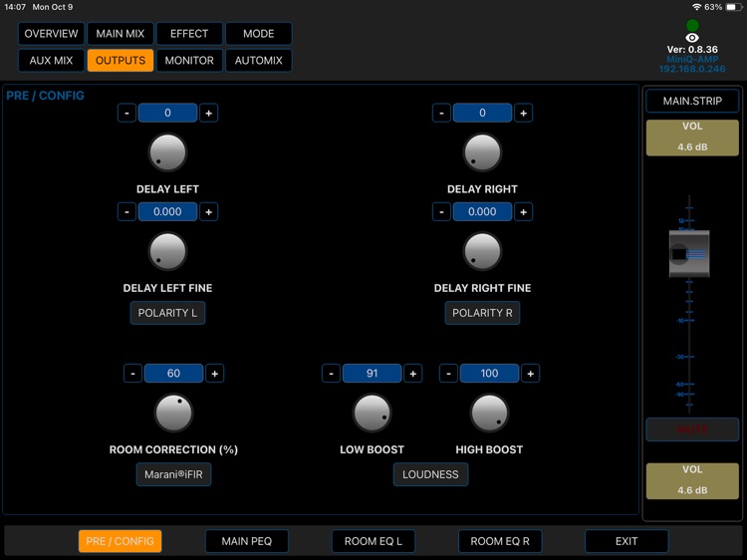Decrease LOW BOOST with minus
The height and width of the screenshot is (560, 747).
[331, 374]
